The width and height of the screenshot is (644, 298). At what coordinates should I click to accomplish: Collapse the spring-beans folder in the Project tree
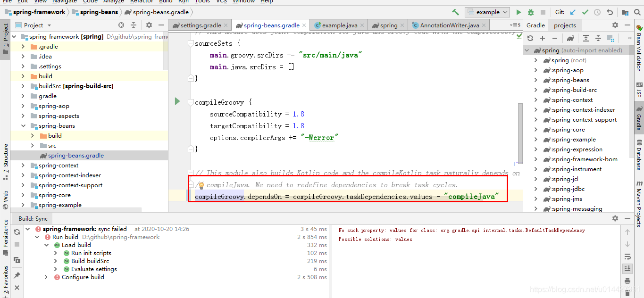pyautogui.click(x=23, y=126)
